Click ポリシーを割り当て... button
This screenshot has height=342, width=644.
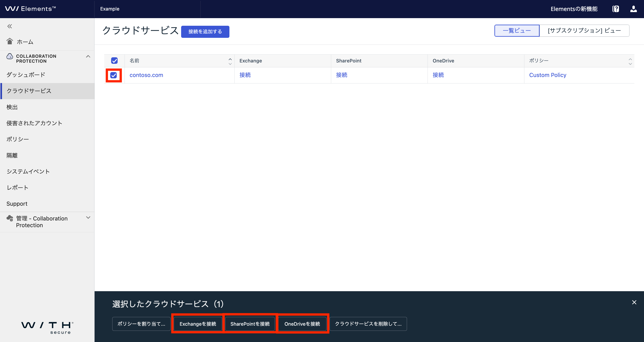click(141, 324)
